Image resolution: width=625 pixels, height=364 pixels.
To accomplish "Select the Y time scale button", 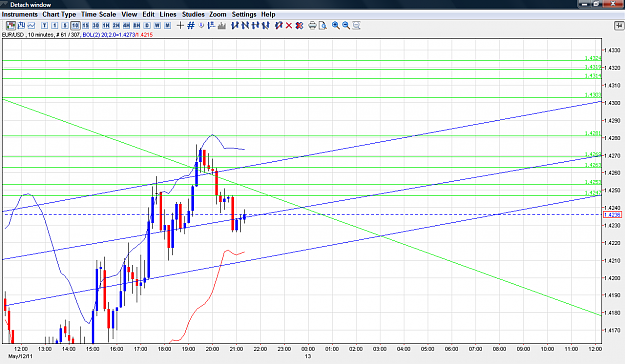I will coord(44,26).
